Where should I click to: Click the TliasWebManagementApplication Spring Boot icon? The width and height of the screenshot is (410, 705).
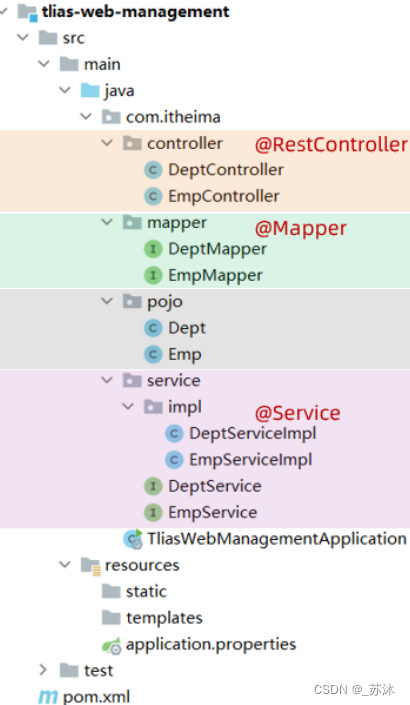click(133, 539)
